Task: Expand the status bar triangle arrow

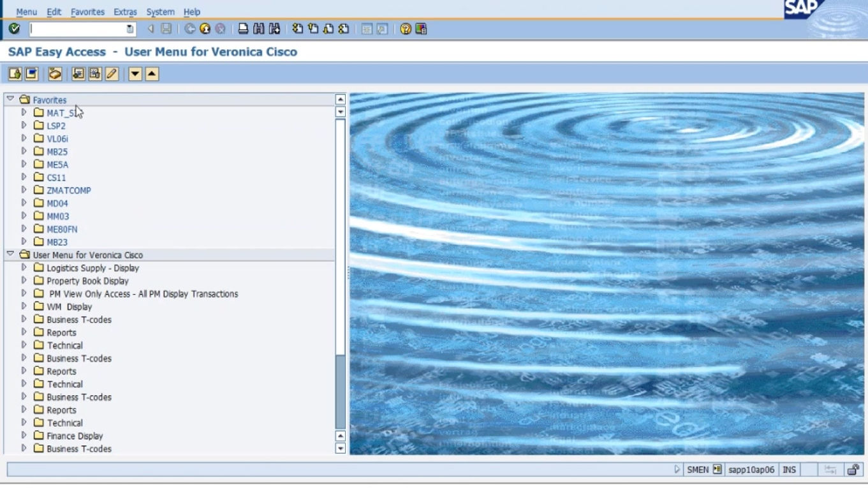Action: 677,470
